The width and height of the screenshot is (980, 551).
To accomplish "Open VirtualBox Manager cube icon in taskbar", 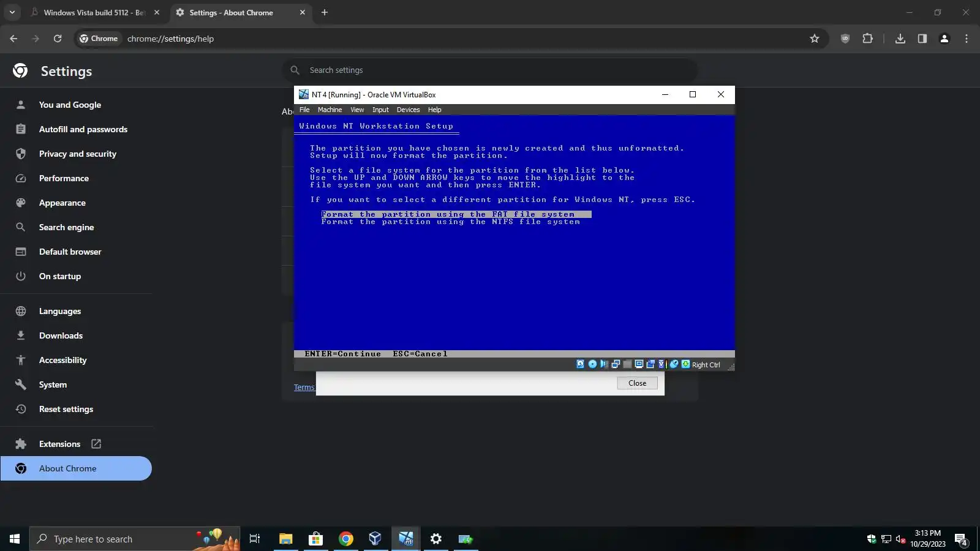I will coord(375,539).
